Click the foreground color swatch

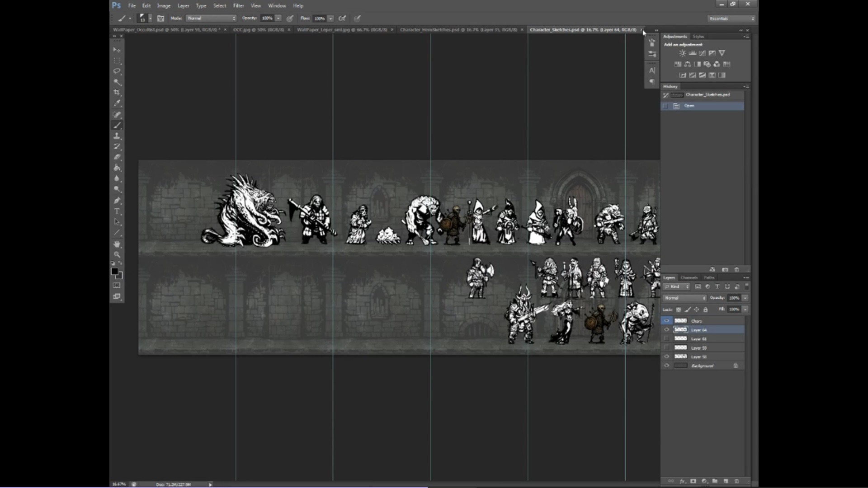115,271
